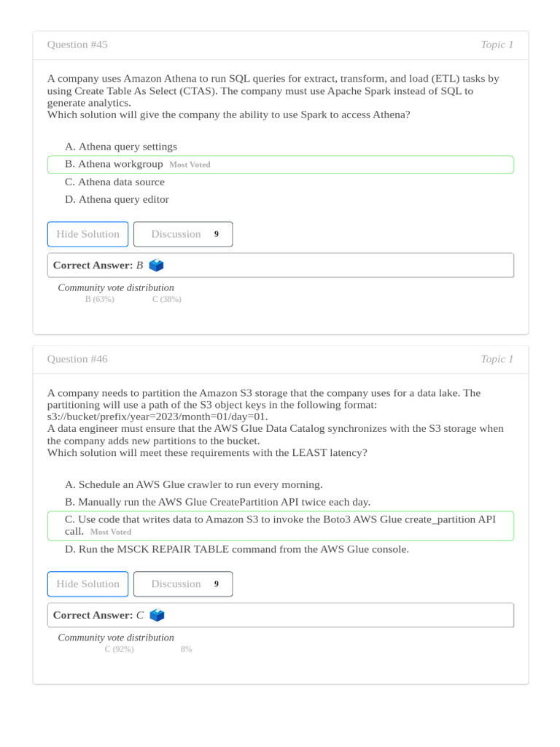
Task: Hide Solution for Question #46
Action: 87,584
